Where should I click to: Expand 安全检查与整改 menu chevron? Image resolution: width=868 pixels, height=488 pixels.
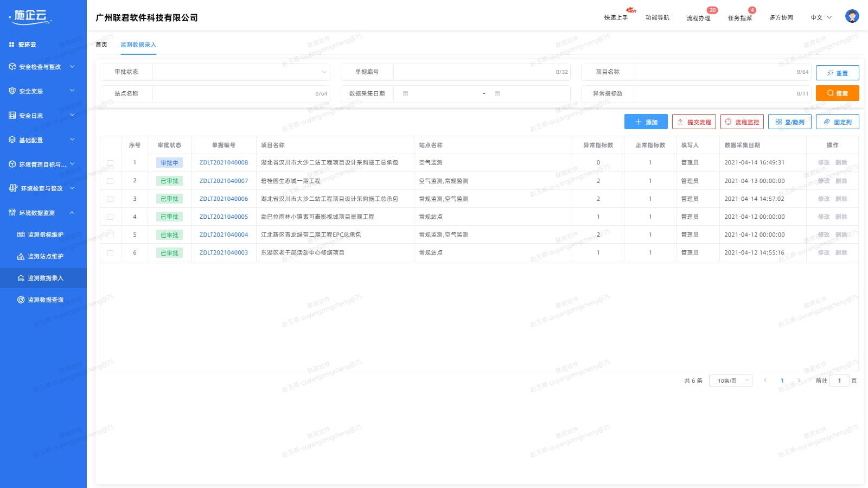pyautogui.click(x=72, y=66)
